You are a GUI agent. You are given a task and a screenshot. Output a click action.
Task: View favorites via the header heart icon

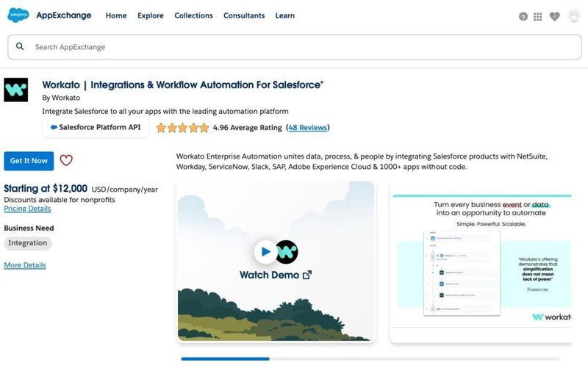[x=555, y=16]
